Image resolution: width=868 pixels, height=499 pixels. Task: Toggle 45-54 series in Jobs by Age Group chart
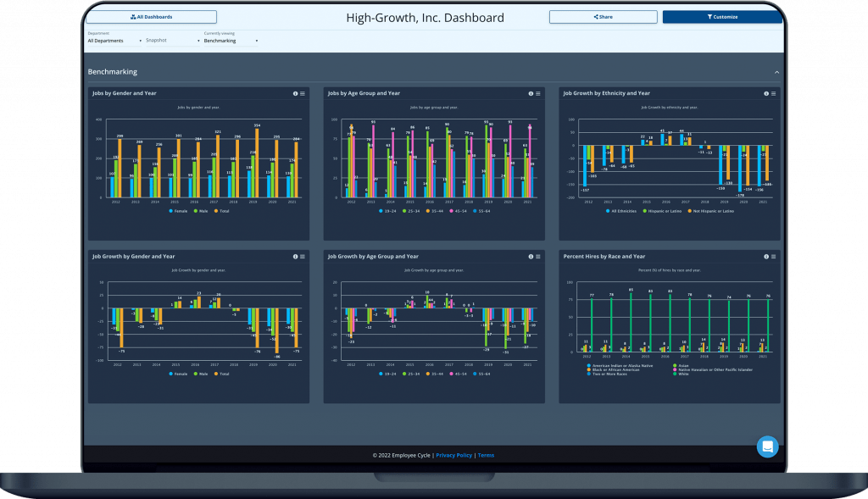click(459, 211)
